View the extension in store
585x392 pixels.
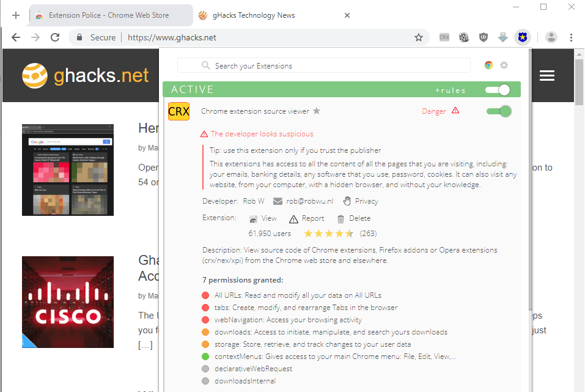pyautogui.click(x=268, y=218)
